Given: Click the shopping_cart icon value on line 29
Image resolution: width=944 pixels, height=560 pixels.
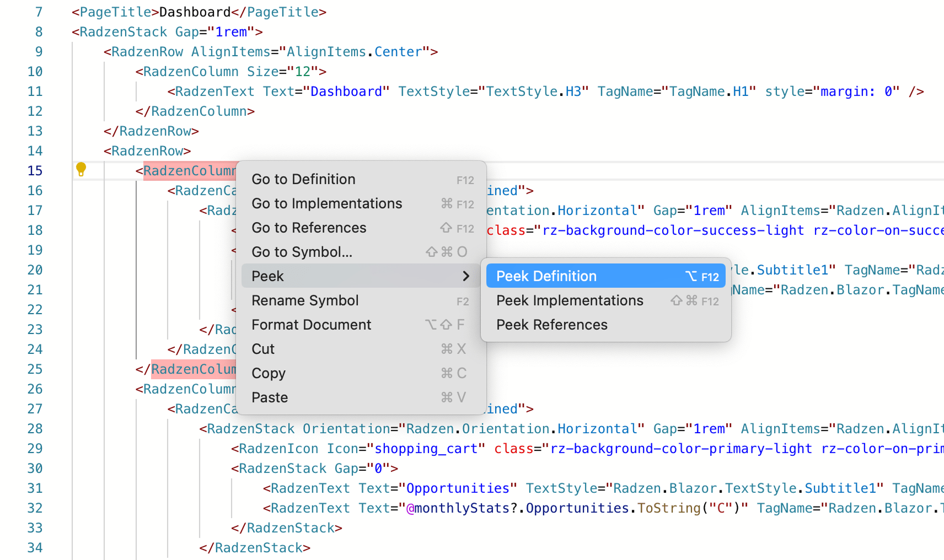Looking at the screenshot, I should click(x=426, y=448).
